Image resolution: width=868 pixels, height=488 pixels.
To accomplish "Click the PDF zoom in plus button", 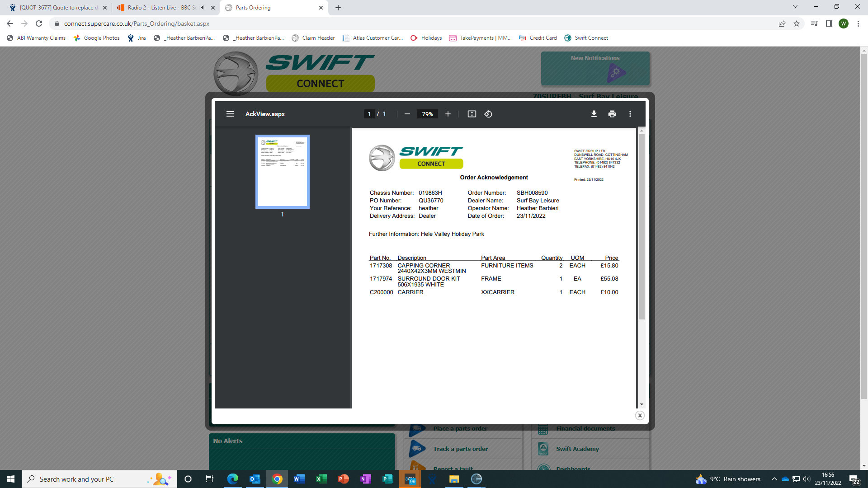I will (x=448, y=114).
